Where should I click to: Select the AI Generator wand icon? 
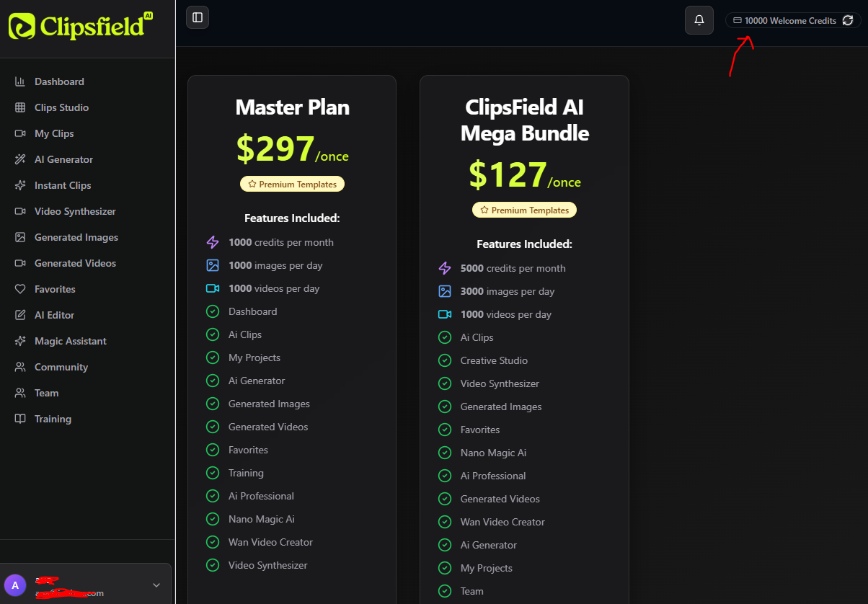point(20,159)
